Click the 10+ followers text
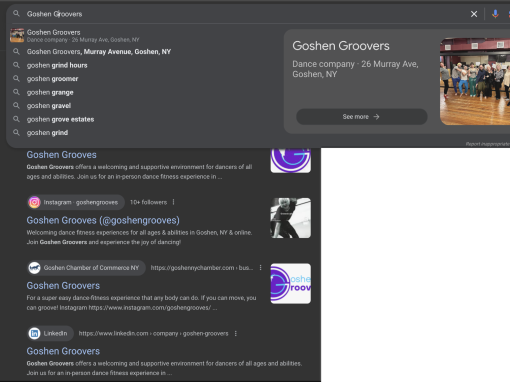Image resolution: width=510 pixels, height=382 pixels. 148,202
